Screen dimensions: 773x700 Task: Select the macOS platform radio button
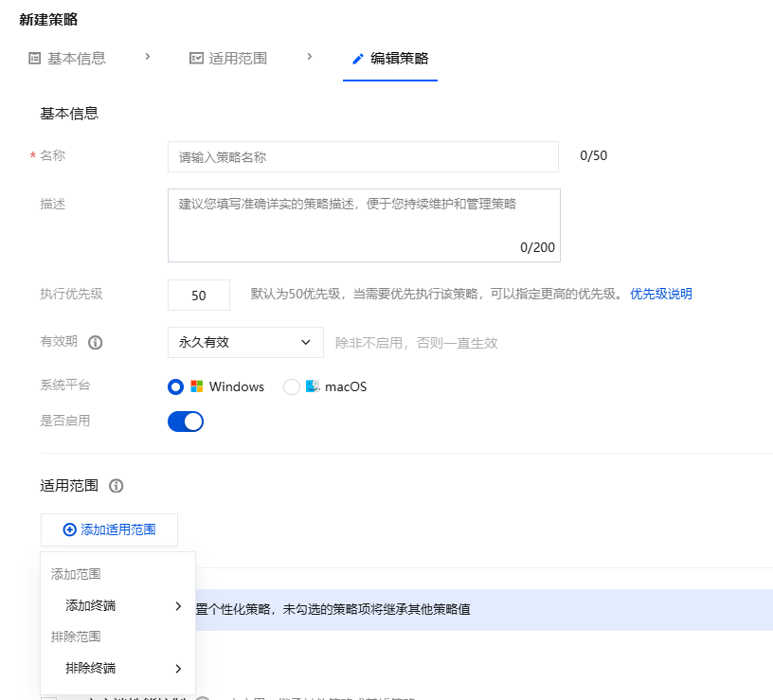click(292, 387)
